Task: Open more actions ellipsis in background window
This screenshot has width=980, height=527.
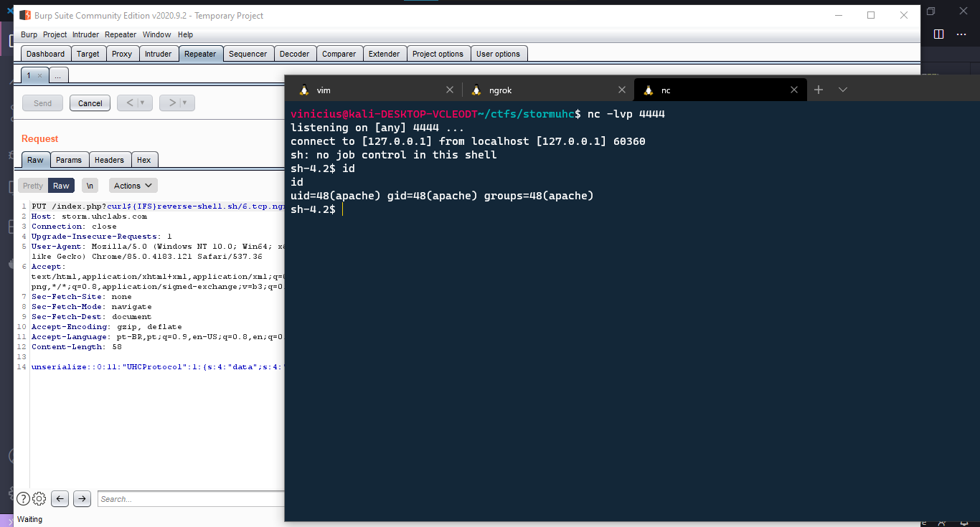Action: (x=963, y=34)
